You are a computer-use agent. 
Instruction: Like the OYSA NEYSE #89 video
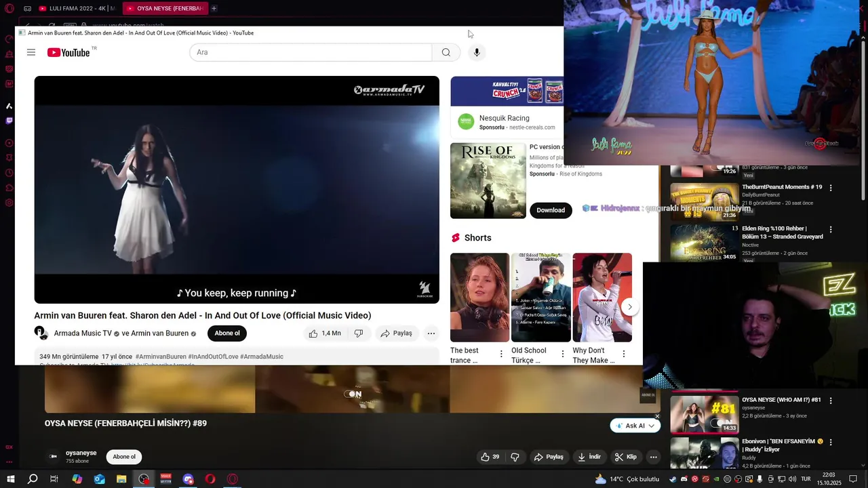(490, 457)
